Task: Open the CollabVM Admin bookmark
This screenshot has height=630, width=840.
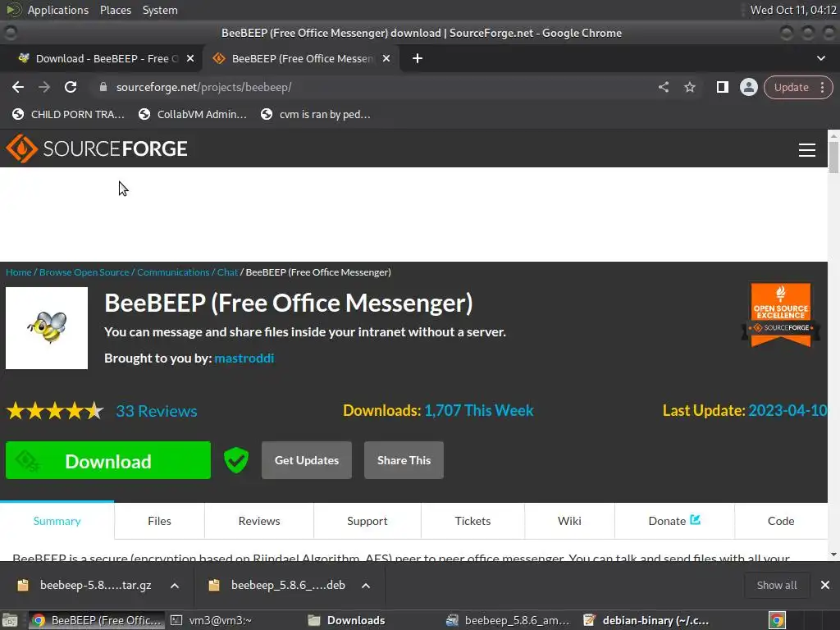Action: point(192,114)
